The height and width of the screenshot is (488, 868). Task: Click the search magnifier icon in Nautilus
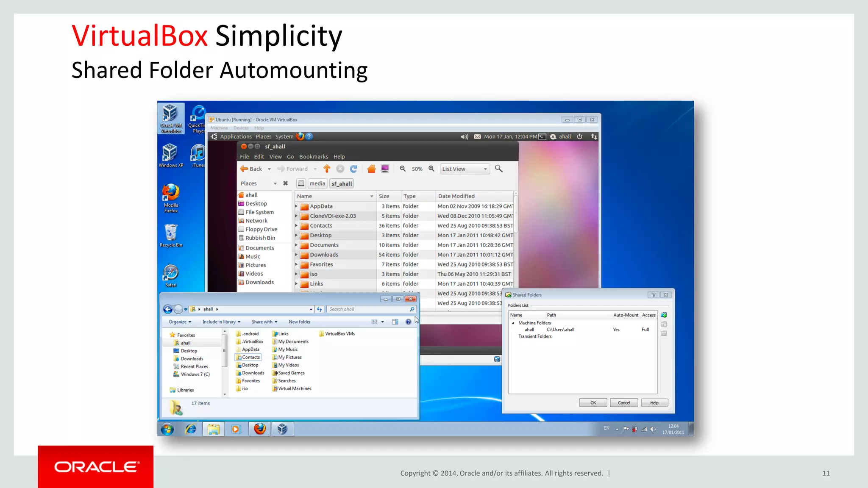click(499, 169)
